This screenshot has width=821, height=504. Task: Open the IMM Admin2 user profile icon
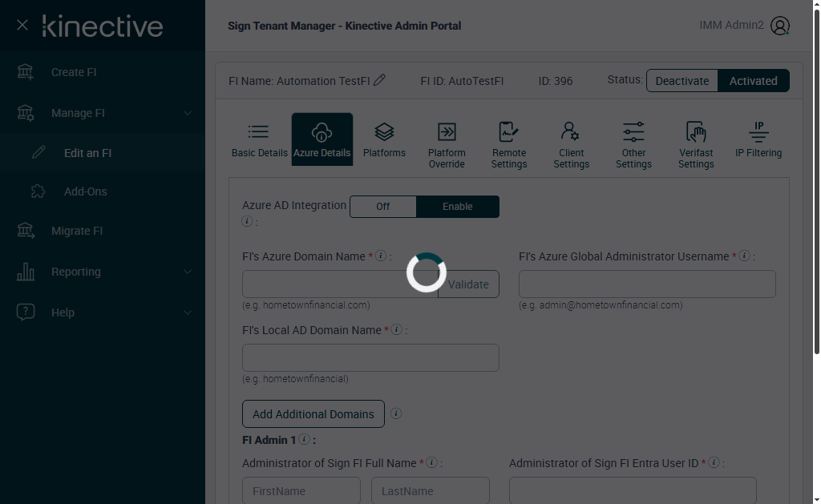pyautogui.click(x=779, y=26)
